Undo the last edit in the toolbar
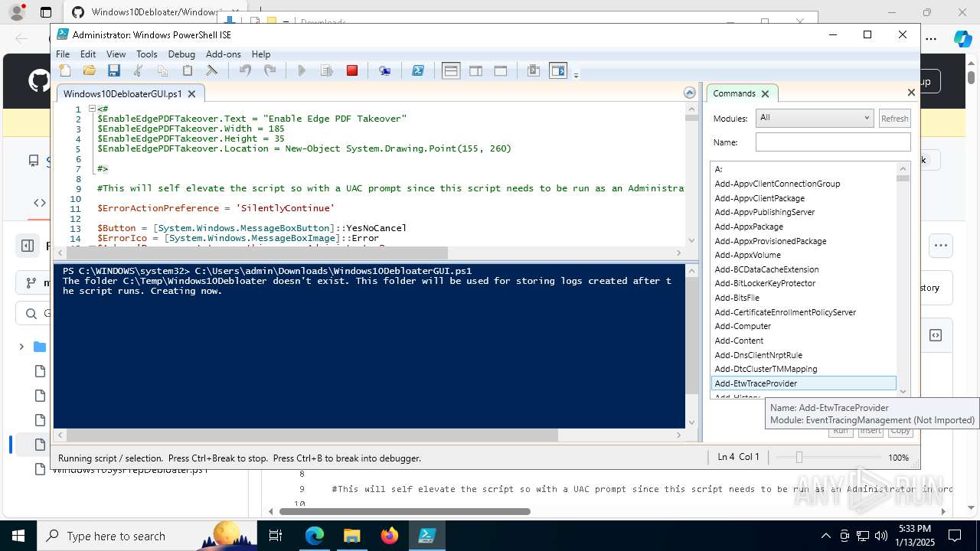 [245, 70]
